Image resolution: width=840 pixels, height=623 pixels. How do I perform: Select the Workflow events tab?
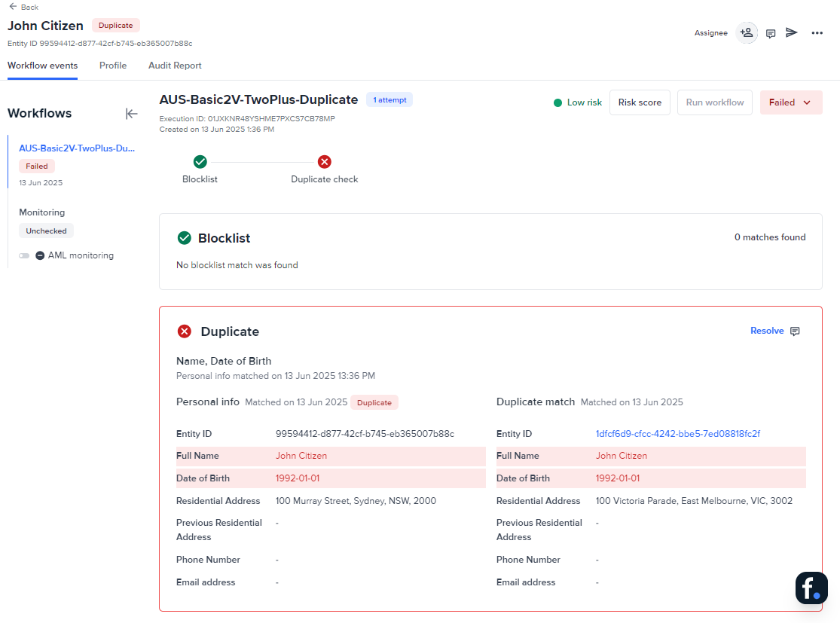42,66
